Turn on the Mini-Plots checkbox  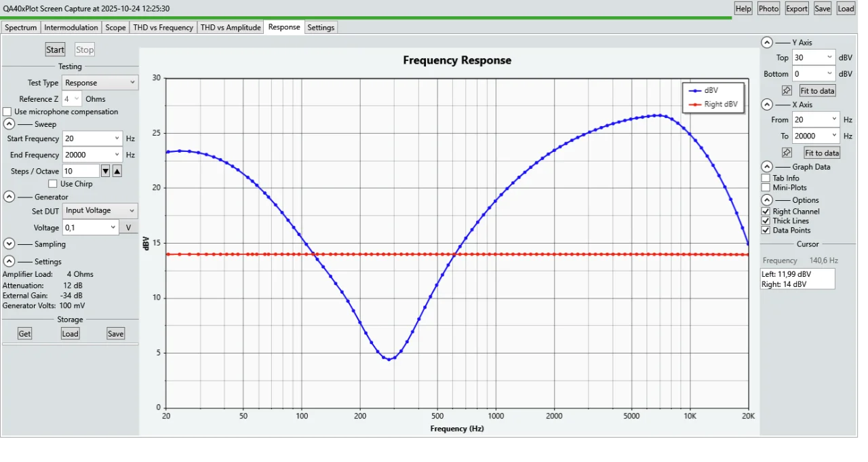pos(766,188)
